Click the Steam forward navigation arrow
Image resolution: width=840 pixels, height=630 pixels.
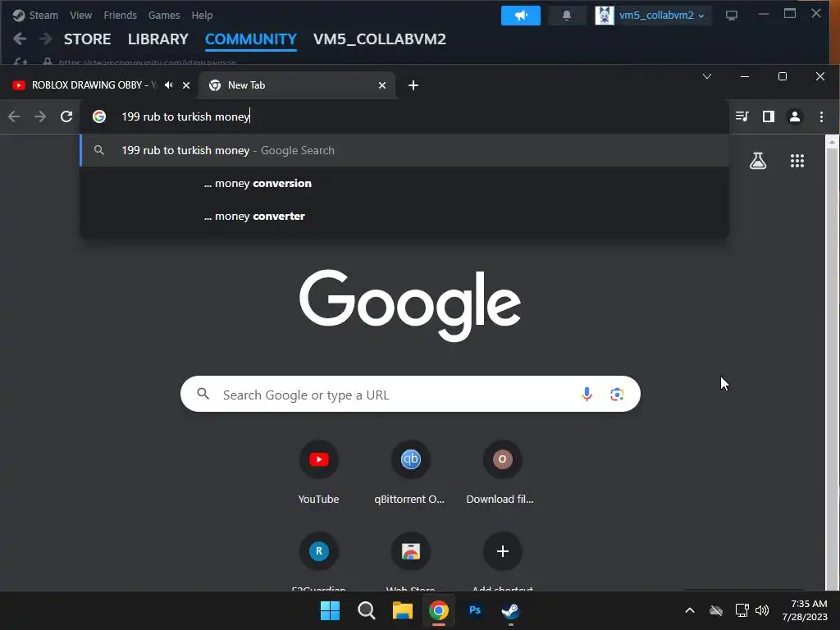[46, 39]
